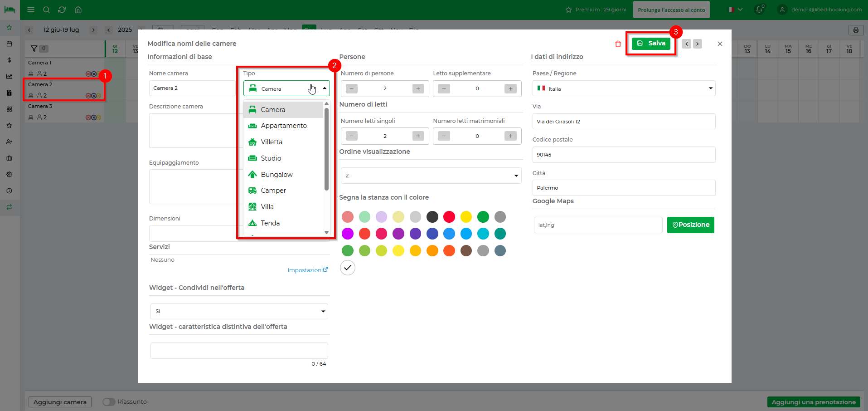868x411 pixels.
Task: Pick the magenta color swatch
Action: click(348, 234)
